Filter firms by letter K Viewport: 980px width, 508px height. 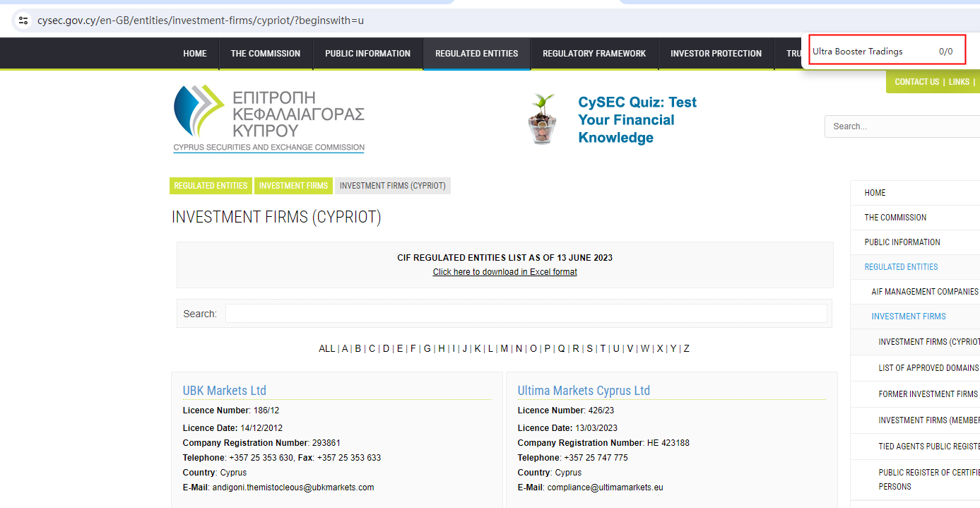coord(478,348)
